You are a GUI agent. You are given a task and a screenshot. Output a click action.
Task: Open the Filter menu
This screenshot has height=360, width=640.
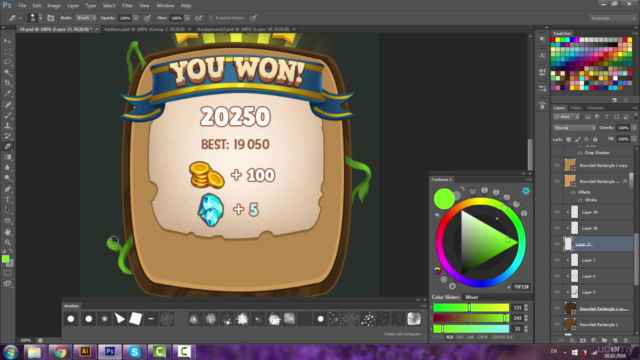[127, 6]
